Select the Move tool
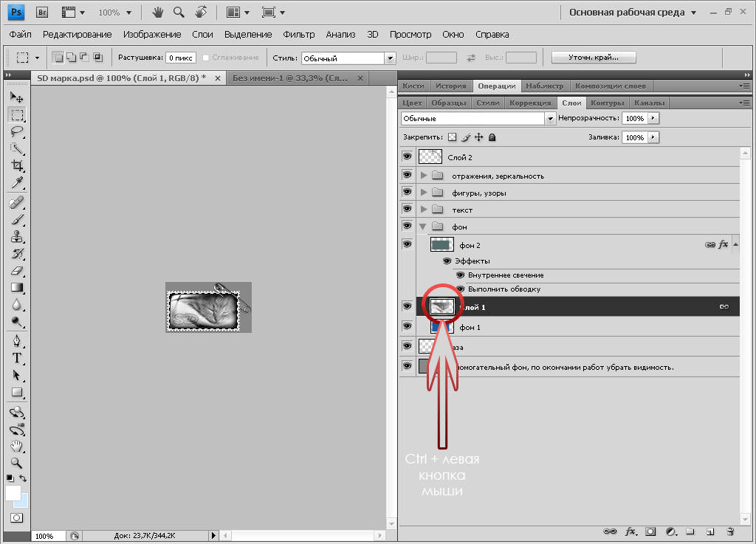Screen dimensions: 756x544 [17, 97]
